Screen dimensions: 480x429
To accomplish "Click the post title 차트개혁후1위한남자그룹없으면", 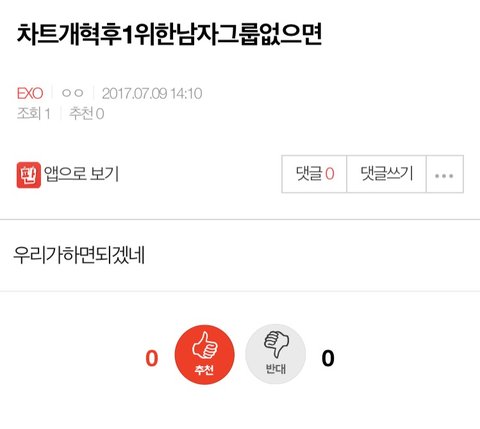I will 169,35.
